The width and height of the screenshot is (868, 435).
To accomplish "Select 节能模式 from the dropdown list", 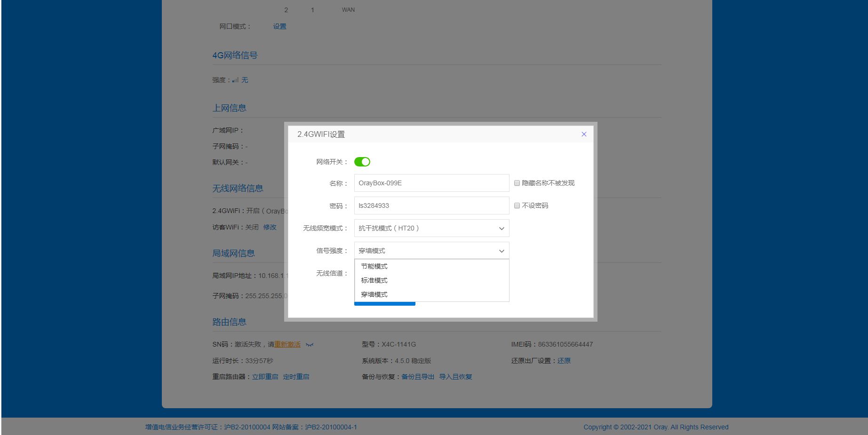I will [374, 266].
